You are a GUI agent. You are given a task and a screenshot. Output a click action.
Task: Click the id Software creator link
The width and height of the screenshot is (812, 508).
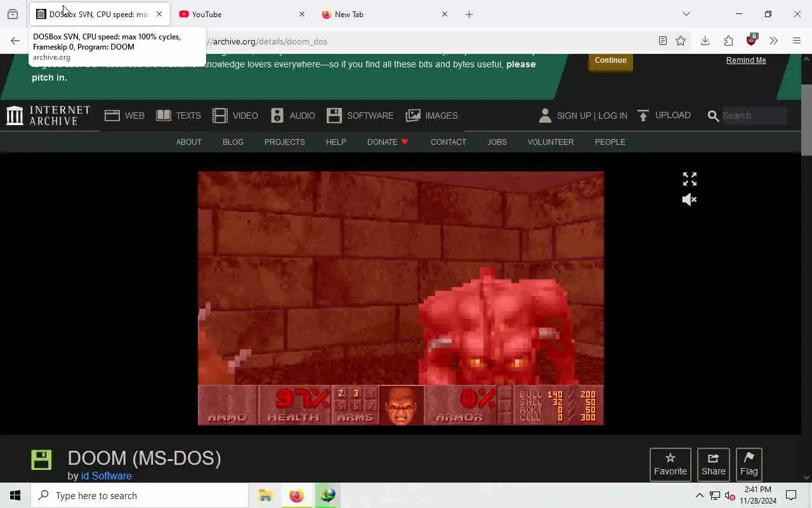[x=107, y=476]
